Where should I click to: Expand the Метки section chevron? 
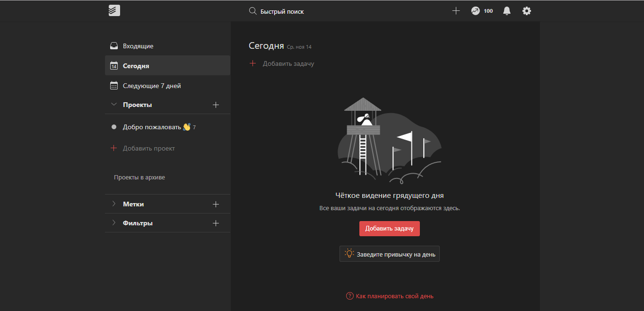(113, 204)
